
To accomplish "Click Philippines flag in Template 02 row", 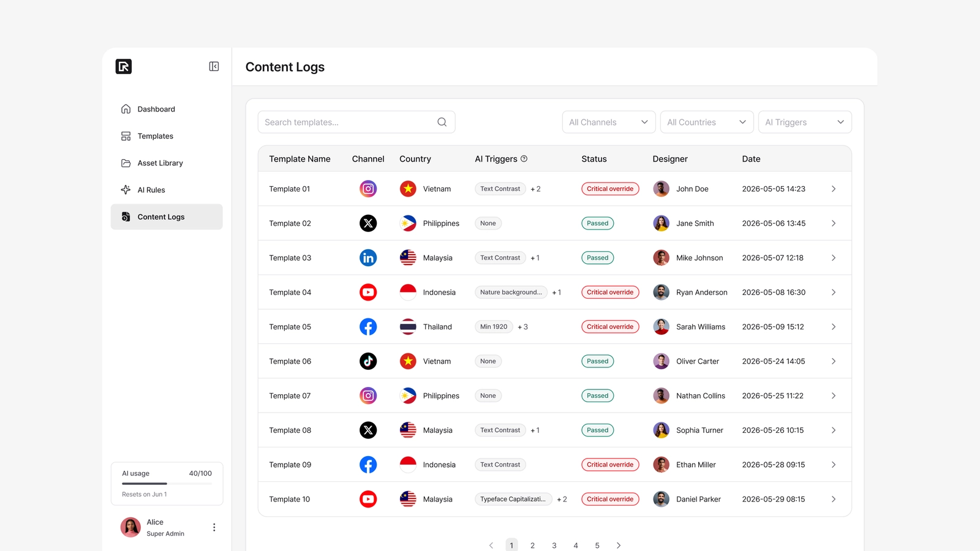I will 408,223.
